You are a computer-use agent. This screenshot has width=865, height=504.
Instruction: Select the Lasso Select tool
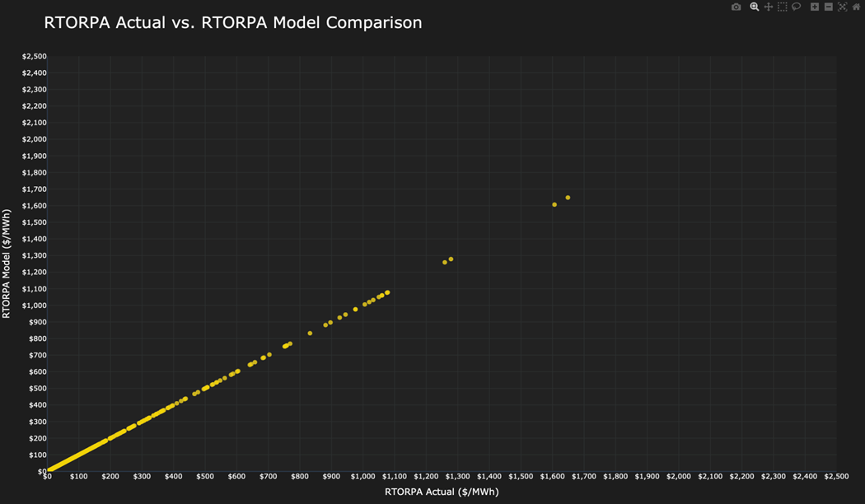point(796,7)
